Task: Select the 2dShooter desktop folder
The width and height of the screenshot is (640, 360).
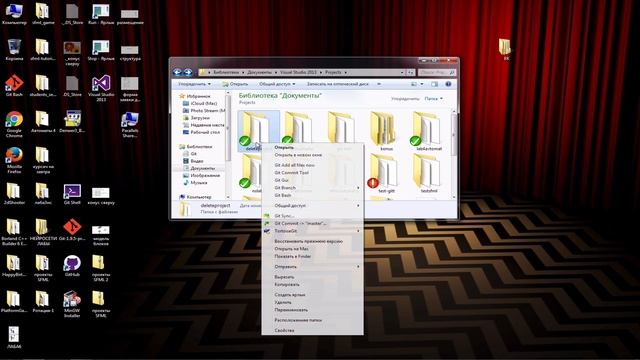Action: 14,194
